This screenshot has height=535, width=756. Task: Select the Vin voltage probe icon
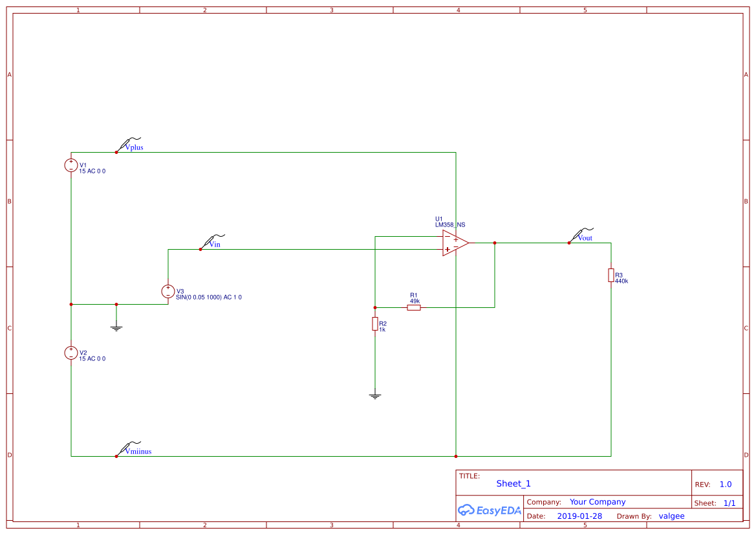click(212, 241)
